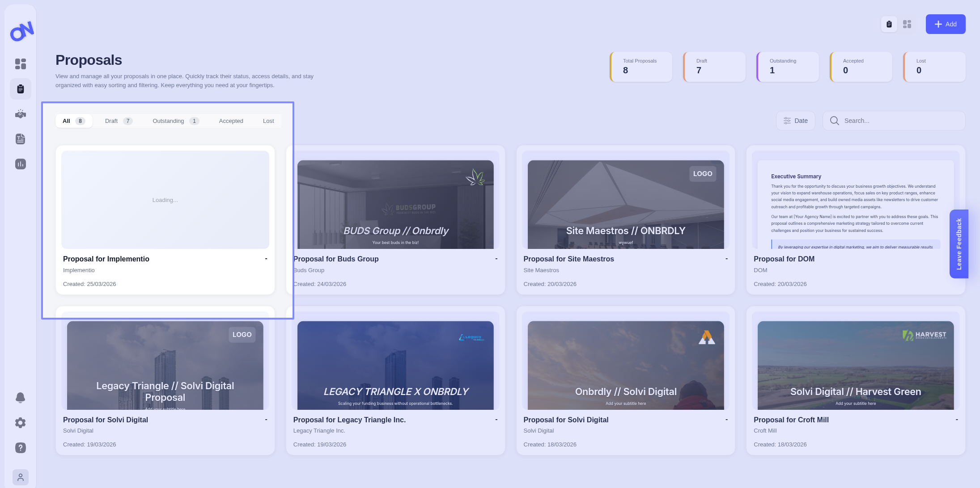The height and width of the screenshot is (488, 980).
Task: Open options menu on Proposal for Buds Group
Action: click(x=496, y=259)
